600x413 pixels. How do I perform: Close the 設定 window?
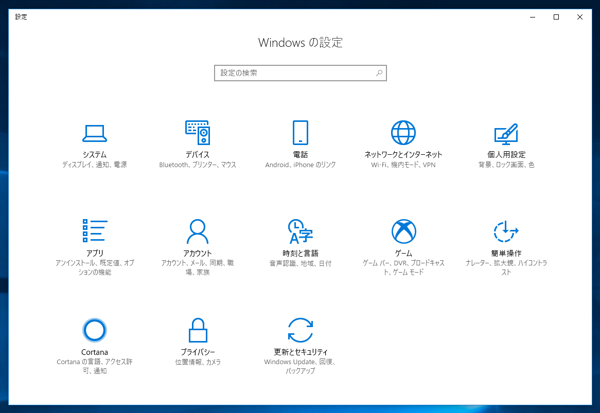(x=580, y=17)
